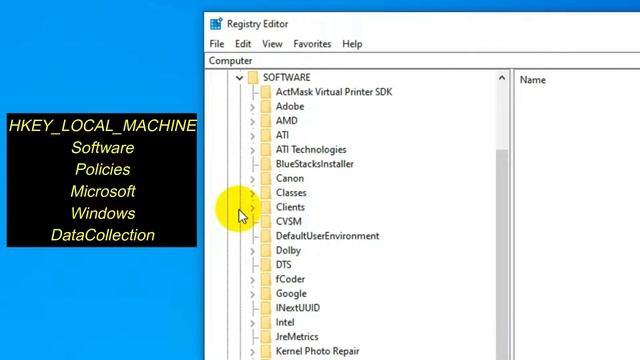Click the INextUUID folder icon

tap(266, 308)
